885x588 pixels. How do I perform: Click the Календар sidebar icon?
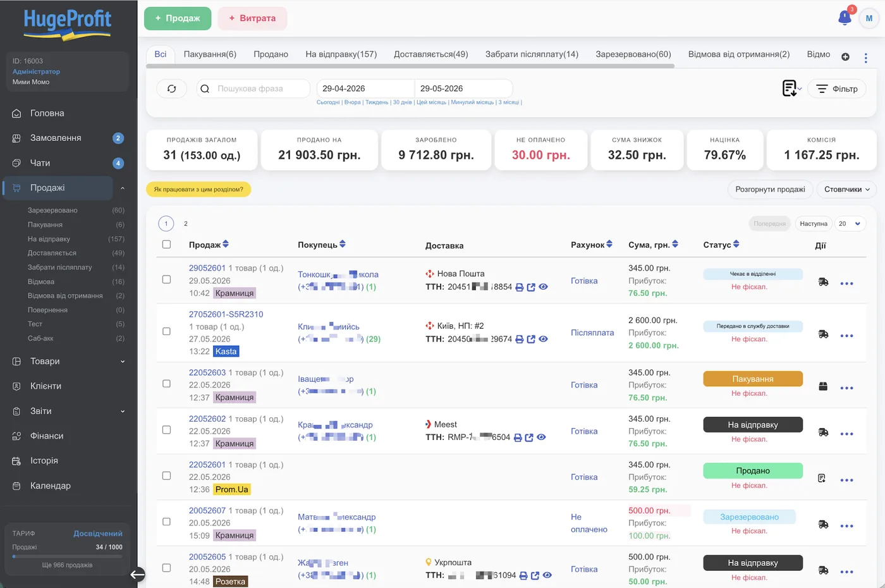[x=16, y=486]
